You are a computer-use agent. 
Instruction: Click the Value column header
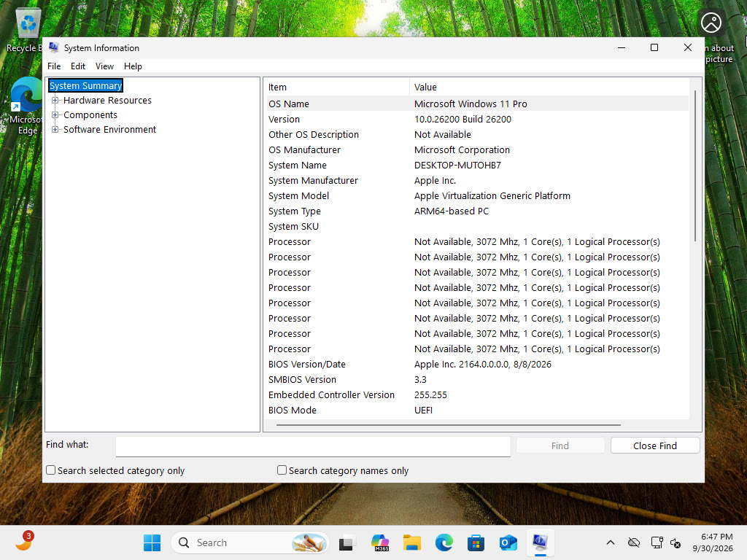click(549, 87)
